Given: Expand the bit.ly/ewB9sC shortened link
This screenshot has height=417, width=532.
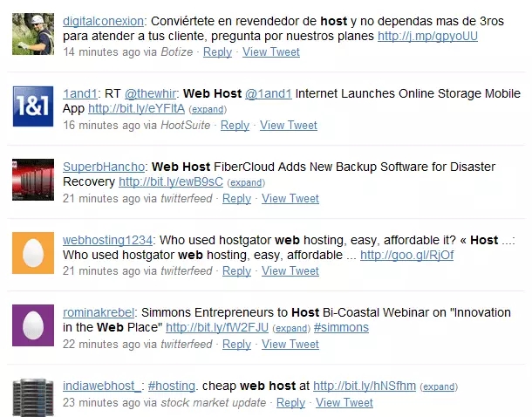Looking at the screenshot, I should click(x=247, y=183).
